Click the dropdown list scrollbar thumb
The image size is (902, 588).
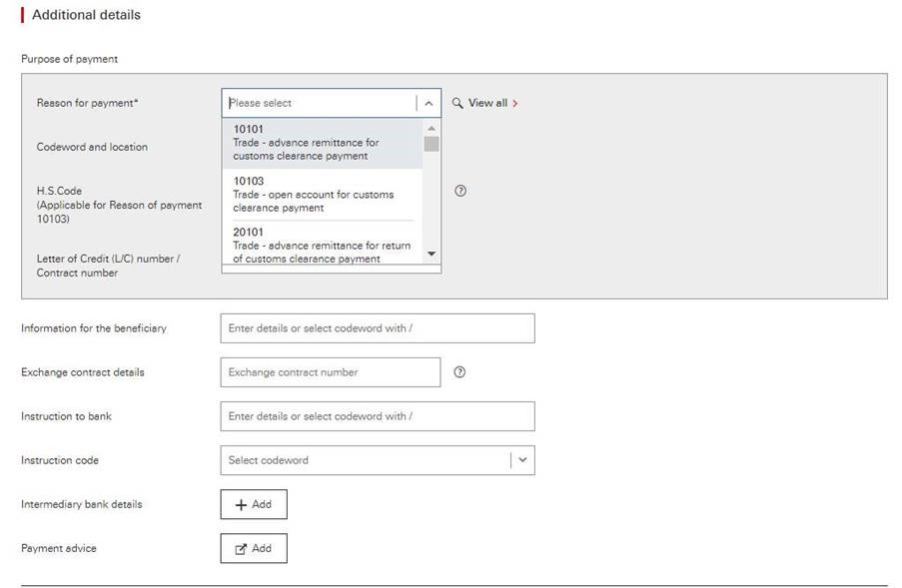432,144
